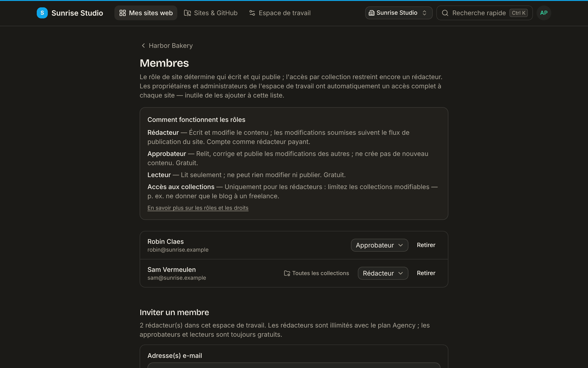Screen dimensions: 588x368
Task: Click the Accès aux collections label
Action: pos(181,187)
